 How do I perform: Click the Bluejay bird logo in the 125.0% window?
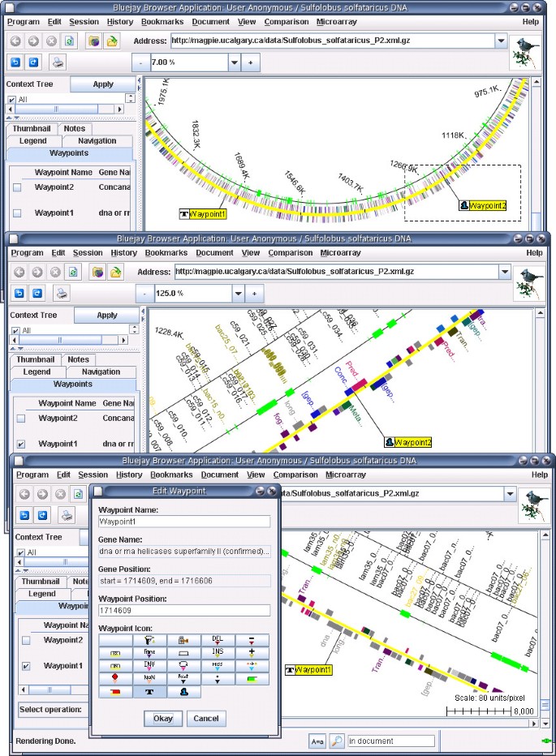(529, 284)
